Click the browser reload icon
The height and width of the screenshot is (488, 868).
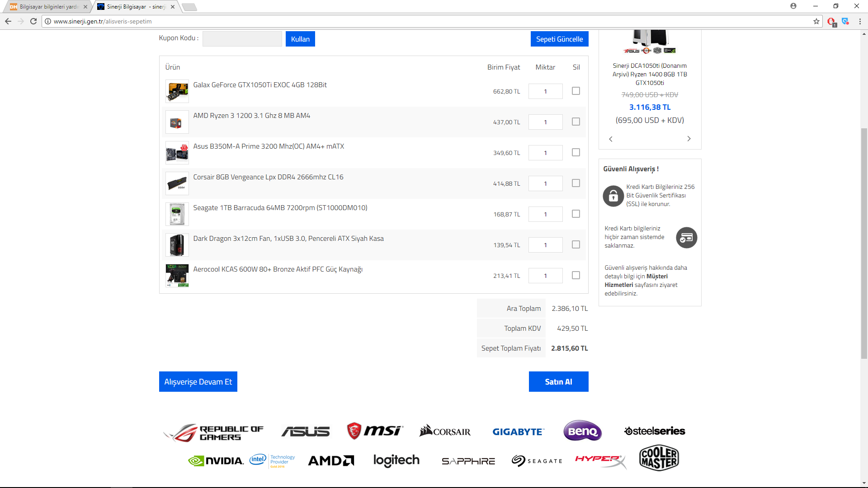33,21
